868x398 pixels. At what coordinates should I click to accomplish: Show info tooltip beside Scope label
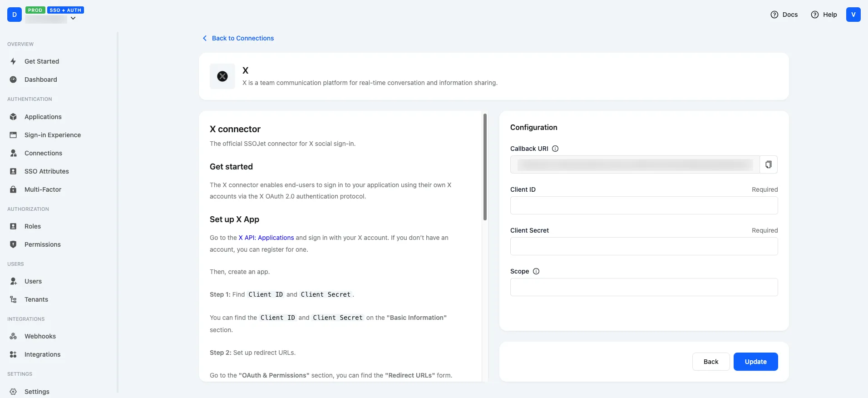536,271
